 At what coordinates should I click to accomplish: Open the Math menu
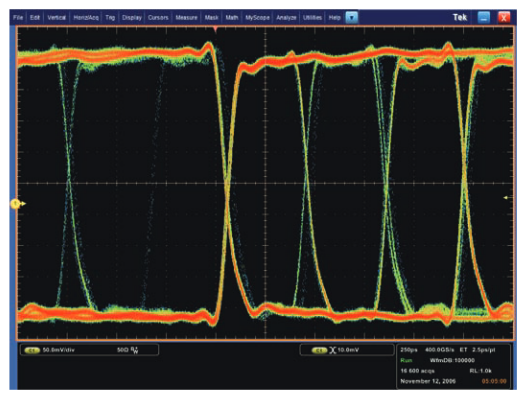click(x=232, y=17)
